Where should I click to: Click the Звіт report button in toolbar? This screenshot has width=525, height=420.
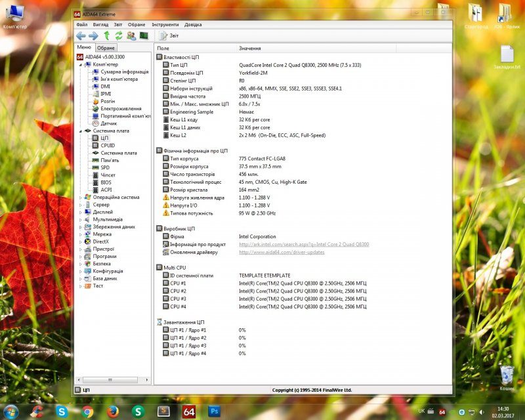[169, 35]
